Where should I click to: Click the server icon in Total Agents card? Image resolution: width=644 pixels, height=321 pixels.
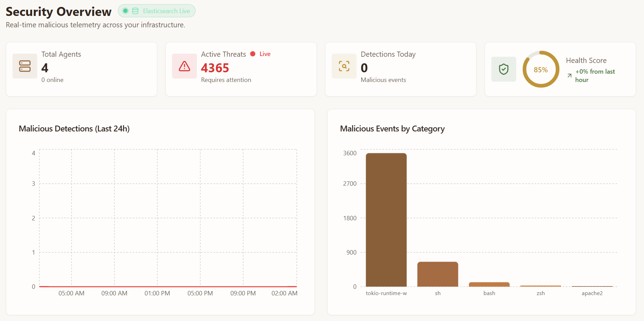[25, 66]
